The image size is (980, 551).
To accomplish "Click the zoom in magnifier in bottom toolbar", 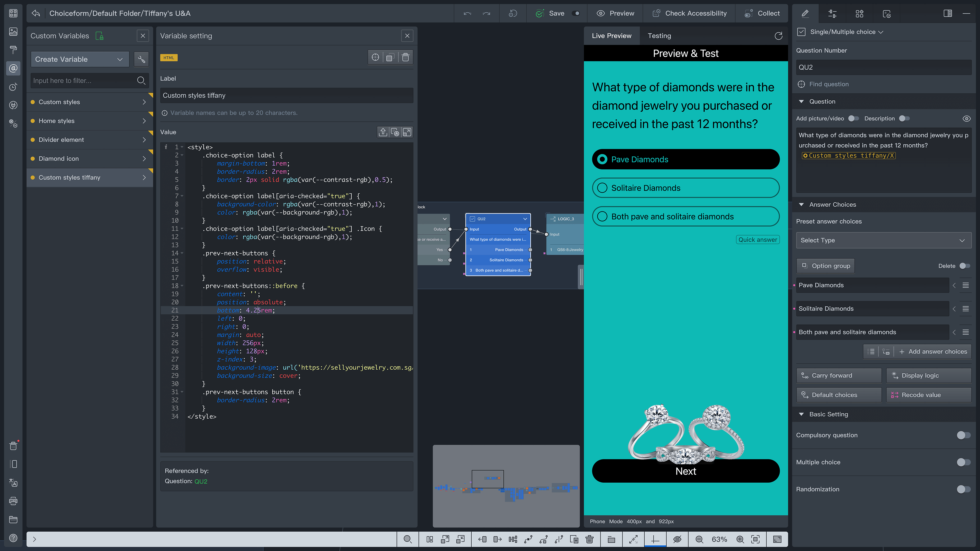I will point(740,539).
